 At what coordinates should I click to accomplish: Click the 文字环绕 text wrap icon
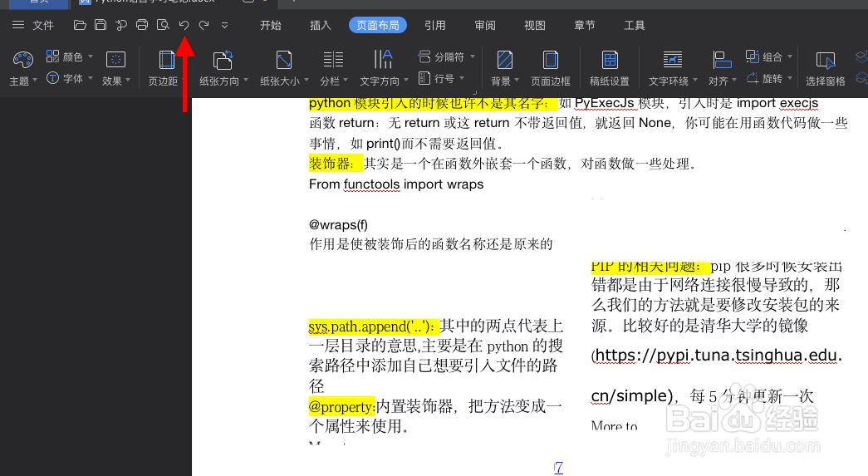[673, 60]
